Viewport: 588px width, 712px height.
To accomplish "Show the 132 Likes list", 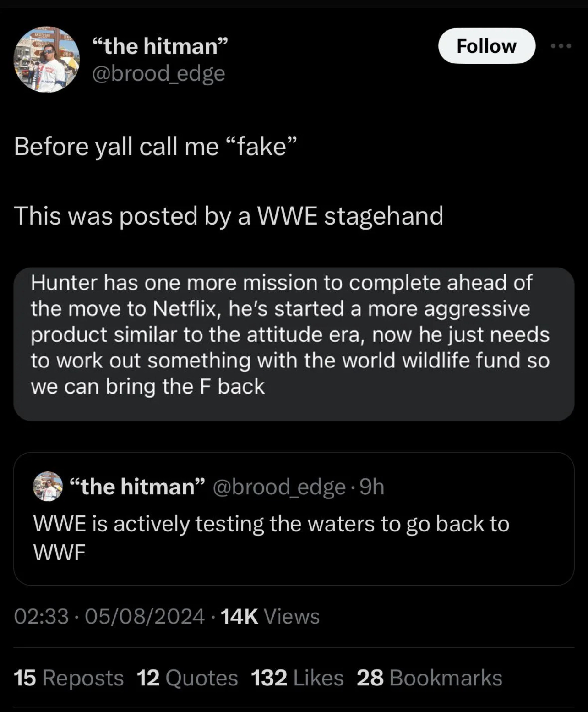I will coord(297,678).
